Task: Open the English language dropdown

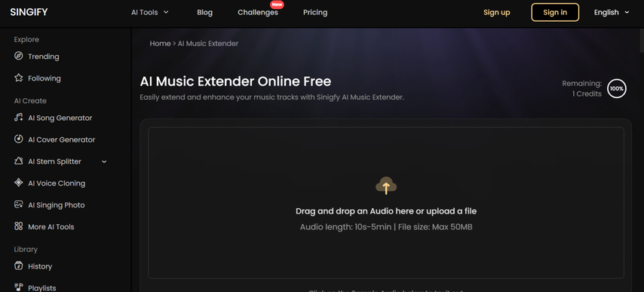Action: (612, 12)
